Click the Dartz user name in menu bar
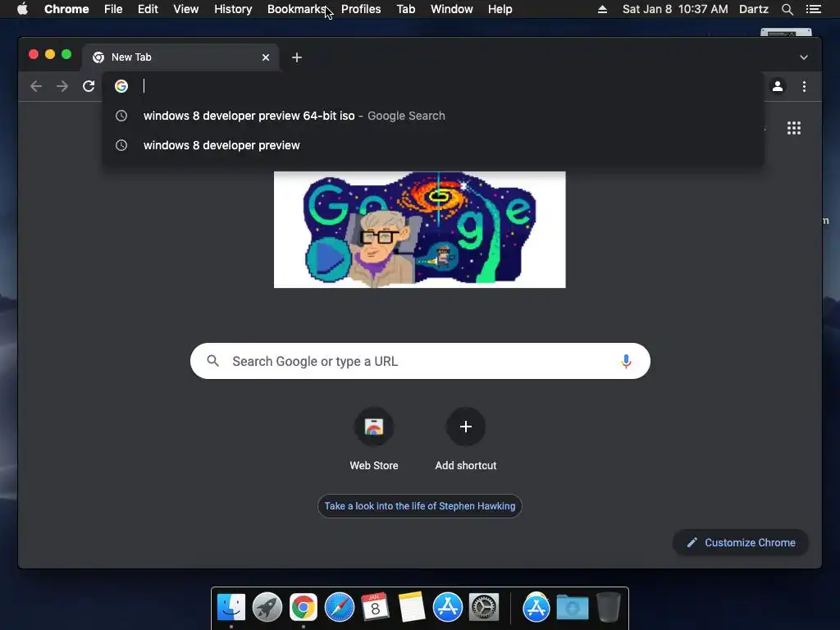The image size is (840, 630). (x=754, y=9)
